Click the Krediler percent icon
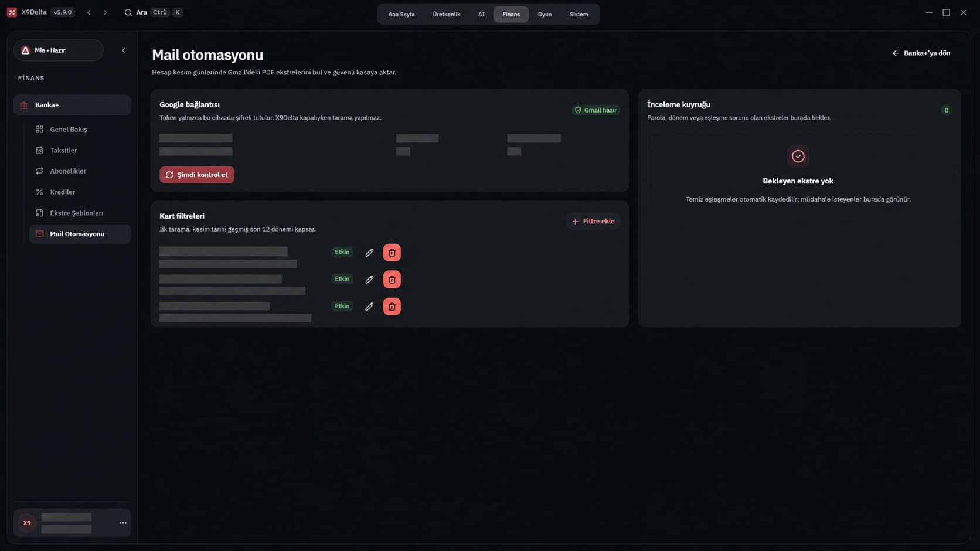 [x=39, y=192]
